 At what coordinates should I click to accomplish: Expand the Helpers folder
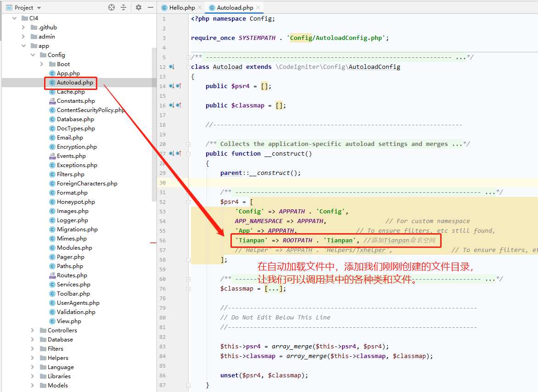(x=33, y=358)
